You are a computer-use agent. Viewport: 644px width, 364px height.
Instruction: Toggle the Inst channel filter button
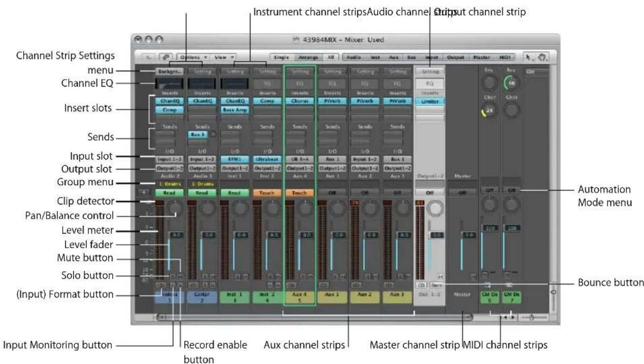pos(376,58)
